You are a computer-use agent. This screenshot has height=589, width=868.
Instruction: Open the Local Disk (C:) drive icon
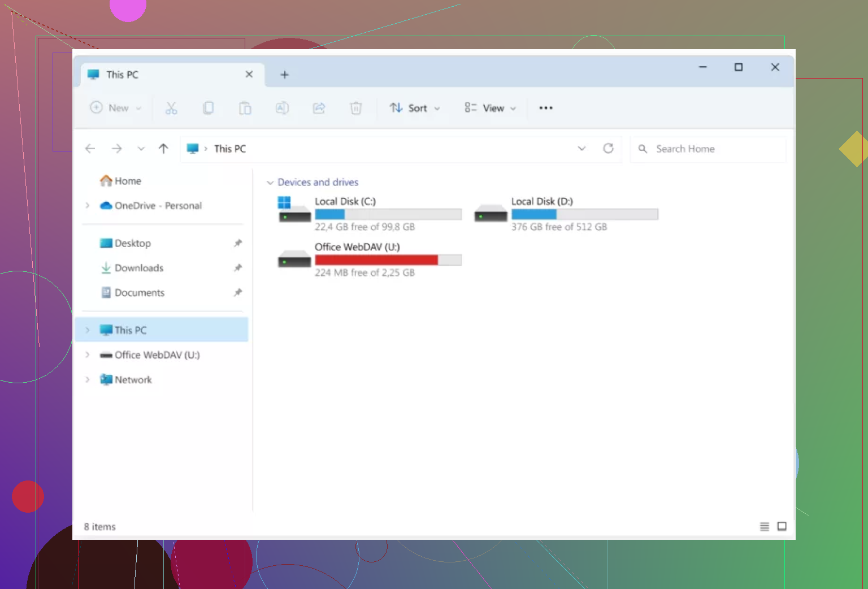[294, 210]
